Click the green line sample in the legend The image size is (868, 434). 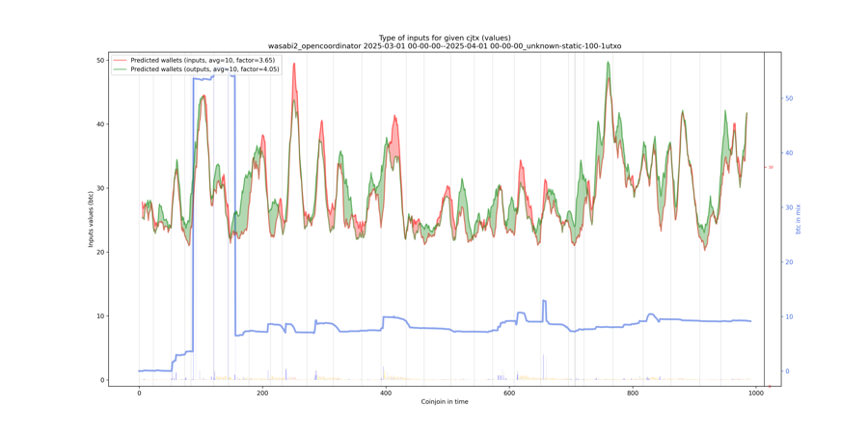tap(120, 68)
